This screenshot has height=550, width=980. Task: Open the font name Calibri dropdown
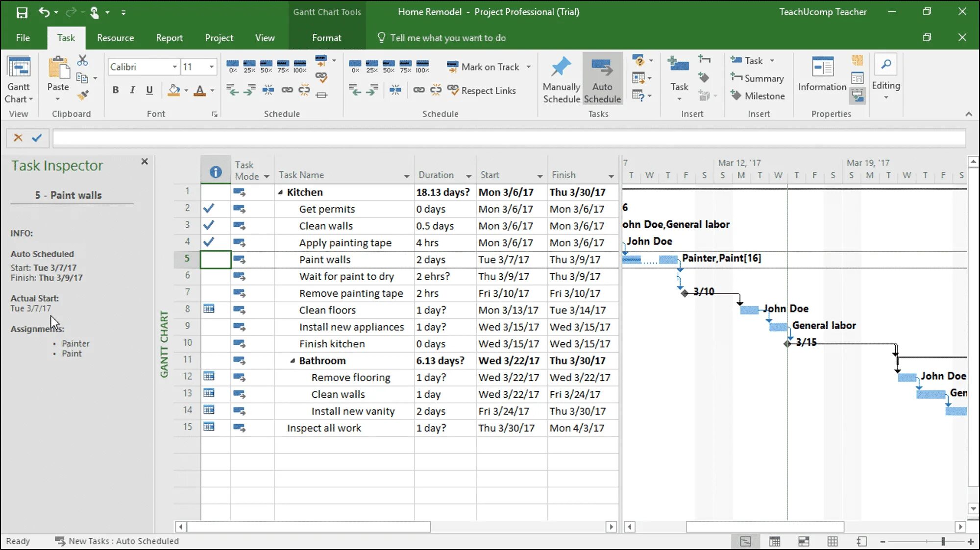click(x=174, y=67)
